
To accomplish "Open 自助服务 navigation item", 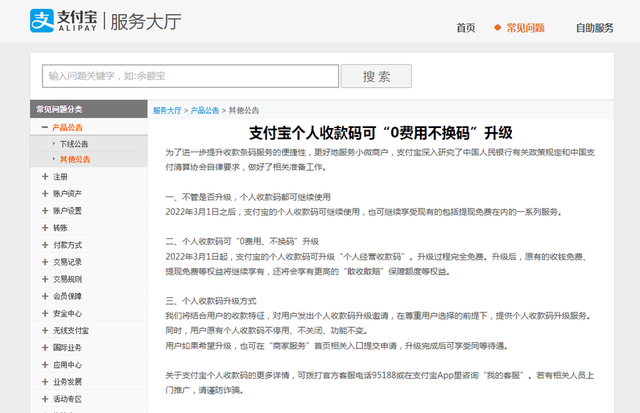I will pos(595,28).
